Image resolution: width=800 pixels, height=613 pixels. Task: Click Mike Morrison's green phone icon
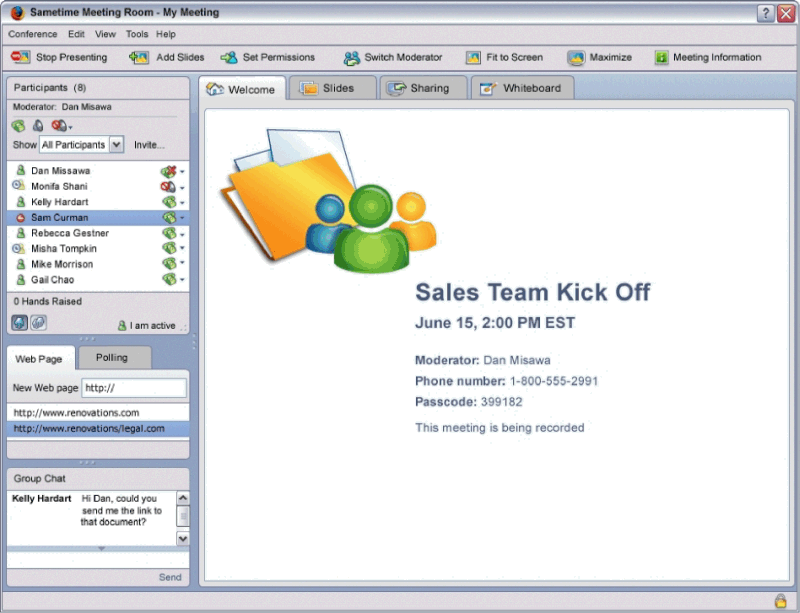(169, 264)
